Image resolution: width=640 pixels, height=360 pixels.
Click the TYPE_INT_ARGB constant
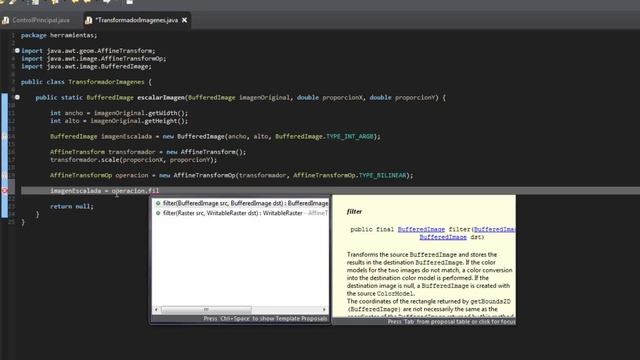pyautogui.click(x=350, y=136)
